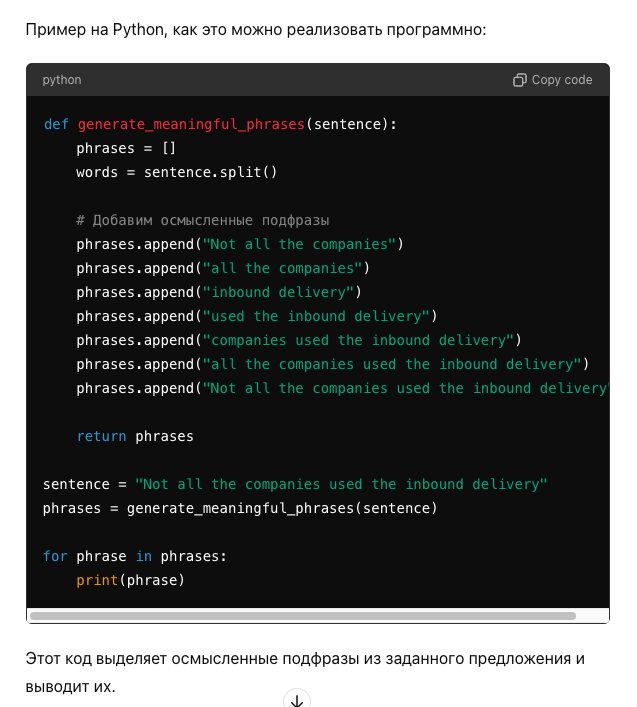Click the generate_meaningful_phrases(sentence) call line
The width and height of the screenshot is (637, 707).
point(240,508)
